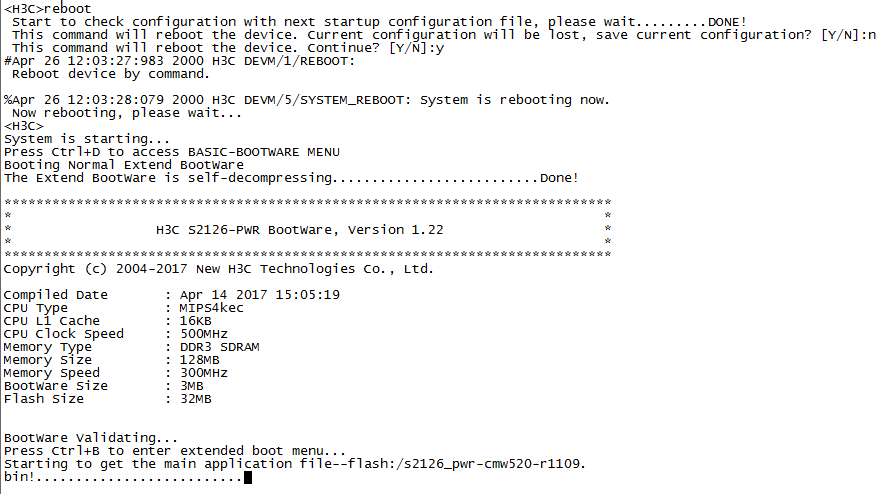Click the "DEVM/5/SYSTEM_REBOOT" log entry
Image resolution: width=893 pixels, height=494 pixels.
tap(327, 99)
